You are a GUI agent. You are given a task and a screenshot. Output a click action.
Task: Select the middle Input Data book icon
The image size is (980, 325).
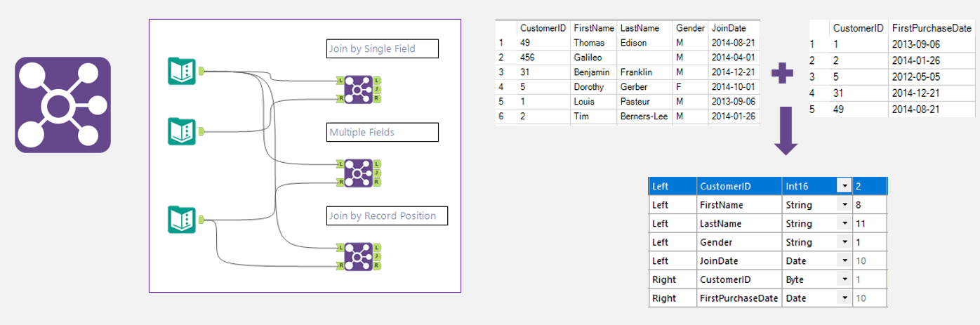182,131
